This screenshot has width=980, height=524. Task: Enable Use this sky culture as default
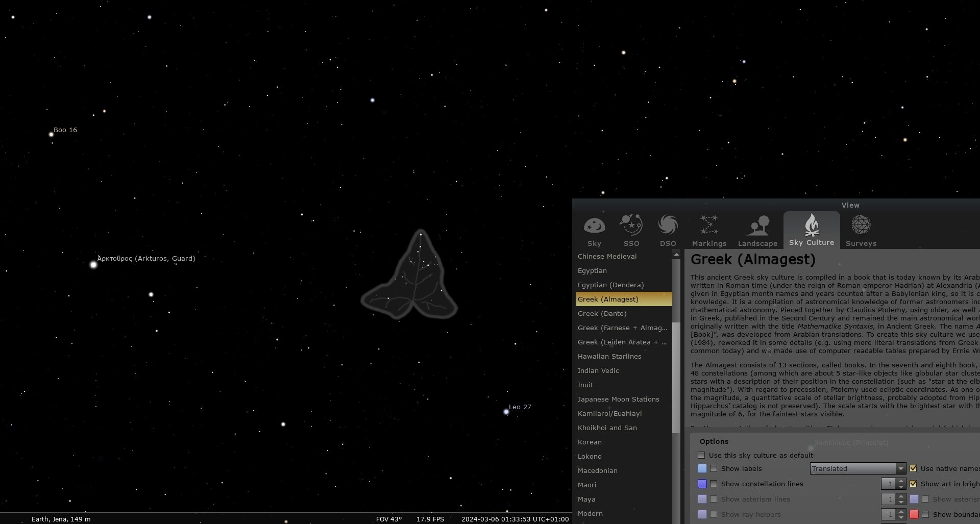click(701, 455)
